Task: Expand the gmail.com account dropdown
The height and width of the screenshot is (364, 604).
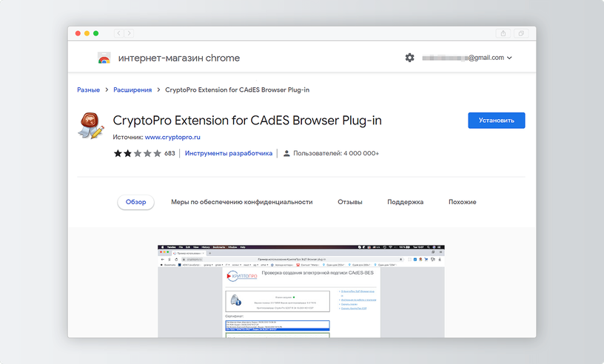Action: click(x=509, y=58)
